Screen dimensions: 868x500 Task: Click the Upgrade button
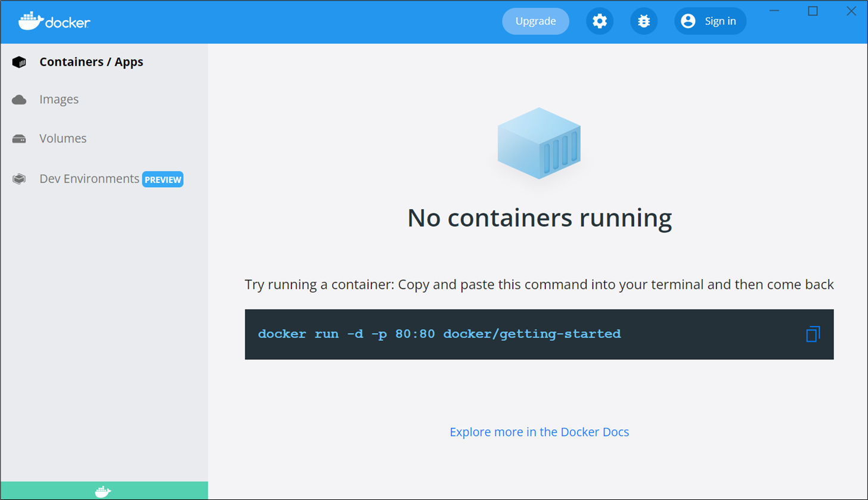pos(535,21)
